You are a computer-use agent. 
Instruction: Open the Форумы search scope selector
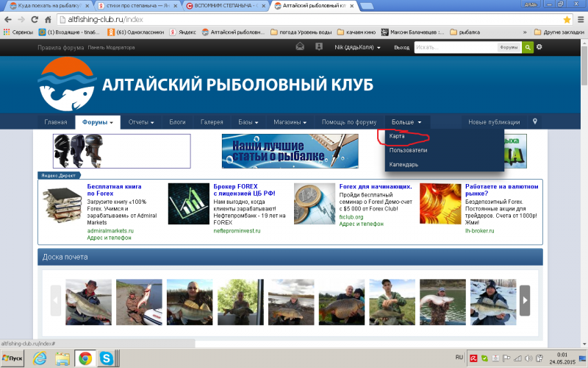coord(509,47)
